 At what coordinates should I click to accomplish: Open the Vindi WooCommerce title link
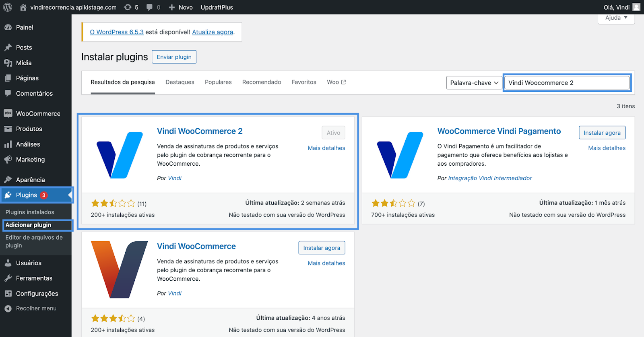pos(196,246)
